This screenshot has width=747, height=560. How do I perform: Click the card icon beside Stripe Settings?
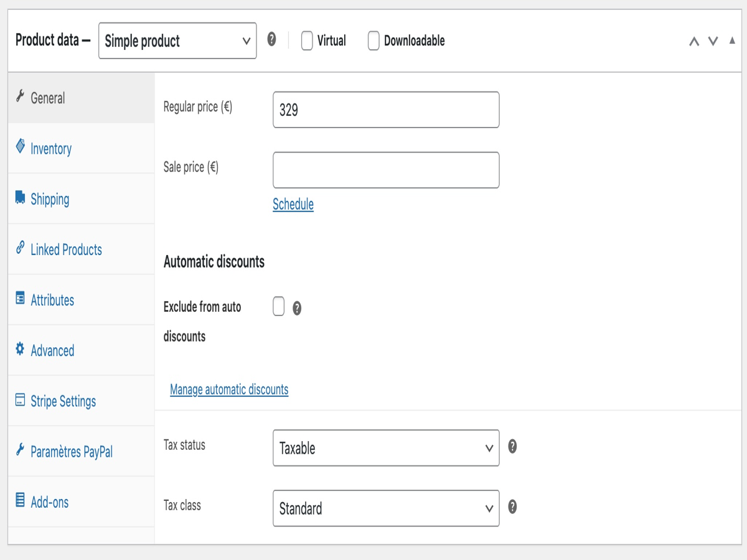[x=21, y=401]
